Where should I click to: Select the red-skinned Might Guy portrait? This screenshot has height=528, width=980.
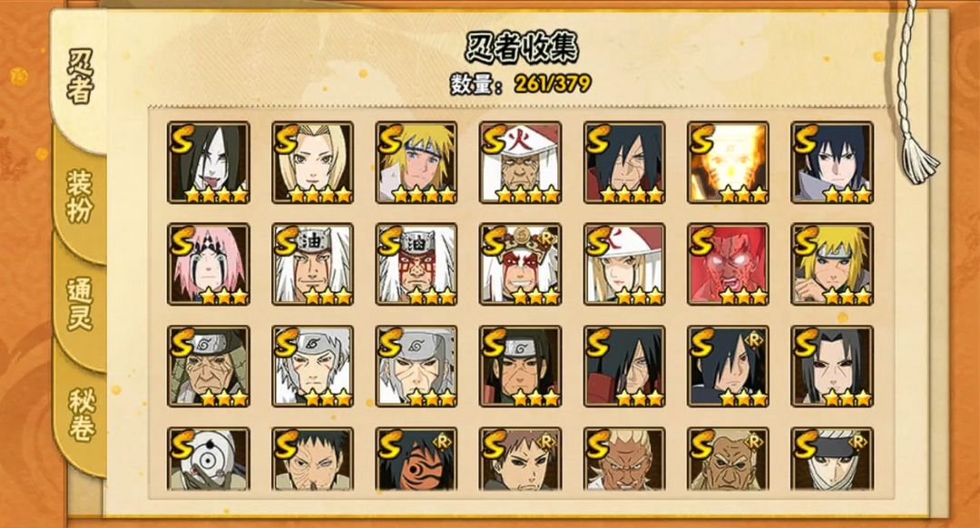pyautogui.click(x=728, y=264)
